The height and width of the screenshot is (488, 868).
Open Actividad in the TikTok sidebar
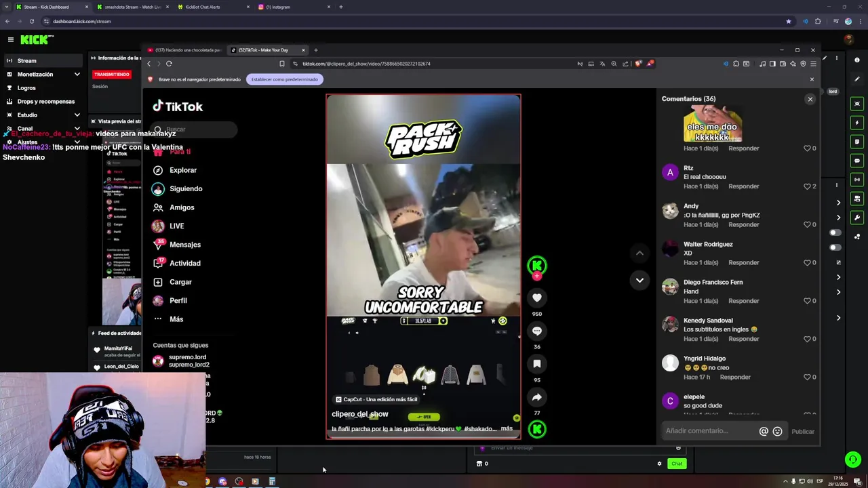(x=176, y=263)
